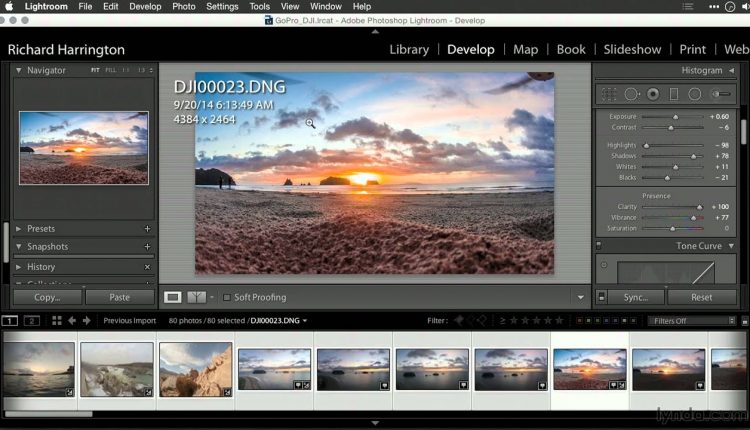This screenshot has height=430, width=750.
Task: Click the Paste button
Action: 119,297
